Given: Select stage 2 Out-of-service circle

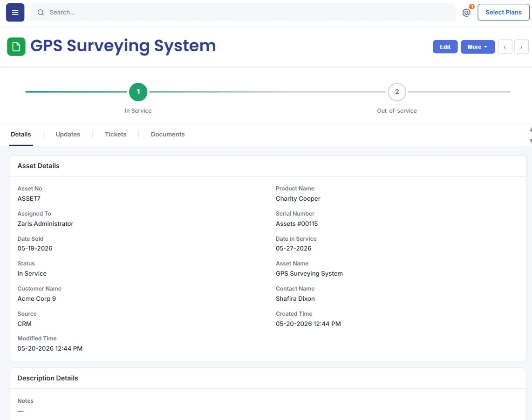Looking at the screenshot, I should [396, 92].
